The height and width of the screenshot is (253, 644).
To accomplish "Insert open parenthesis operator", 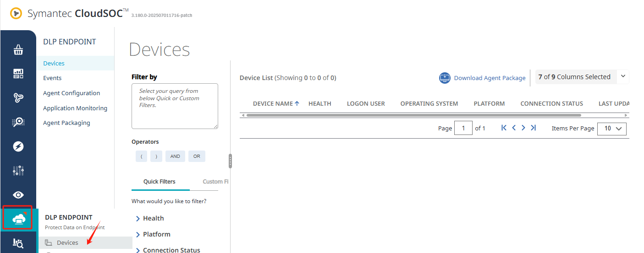I will tap(141, 156).
